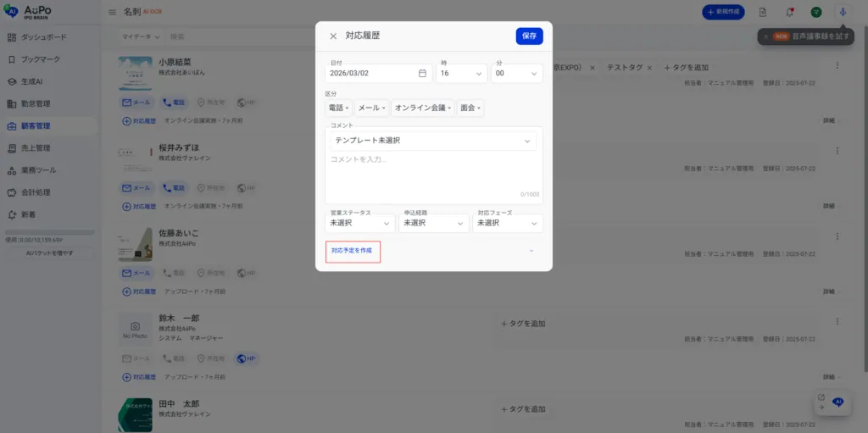Open the more options menu for 桜井みずほ
Screen dimensions: 868x433
(x=837, y=151)
